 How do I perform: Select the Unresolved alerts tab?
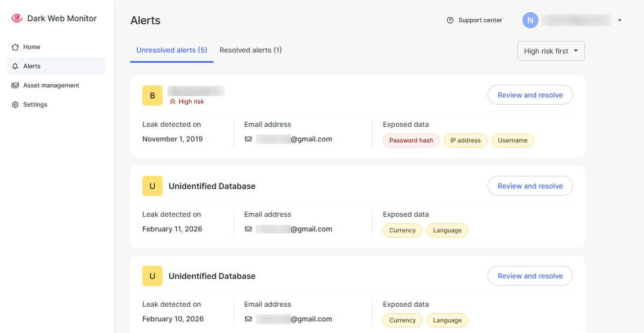(172, 50)
